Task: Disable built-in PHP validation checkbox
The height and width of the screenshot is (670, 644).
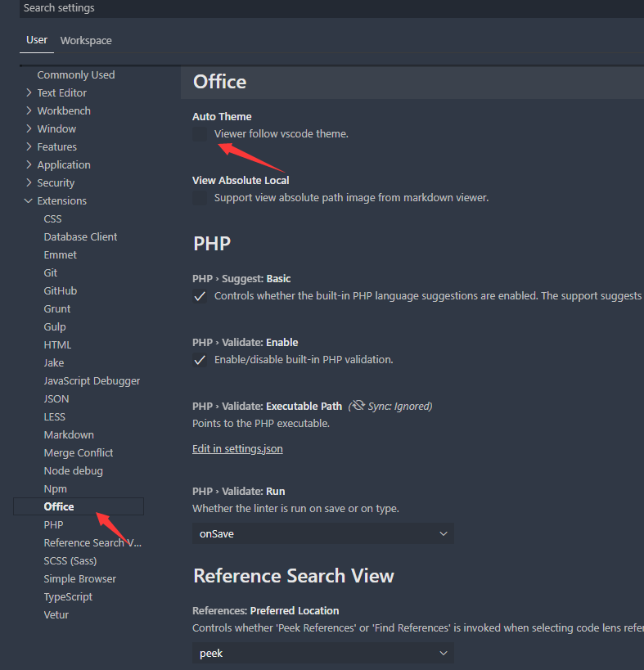Action: pyautogui.click(x=199, y=360)
